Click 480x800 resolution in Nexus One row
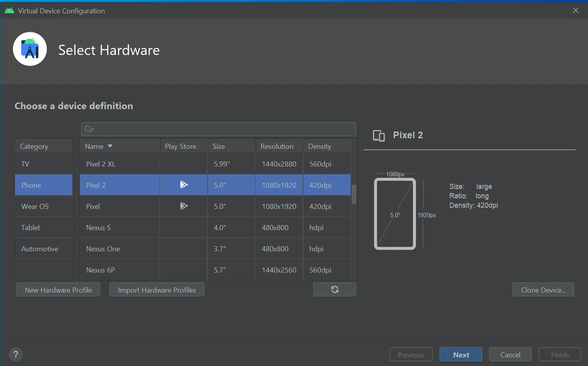Screen dimensions: 588x366 tap(279, 249)
